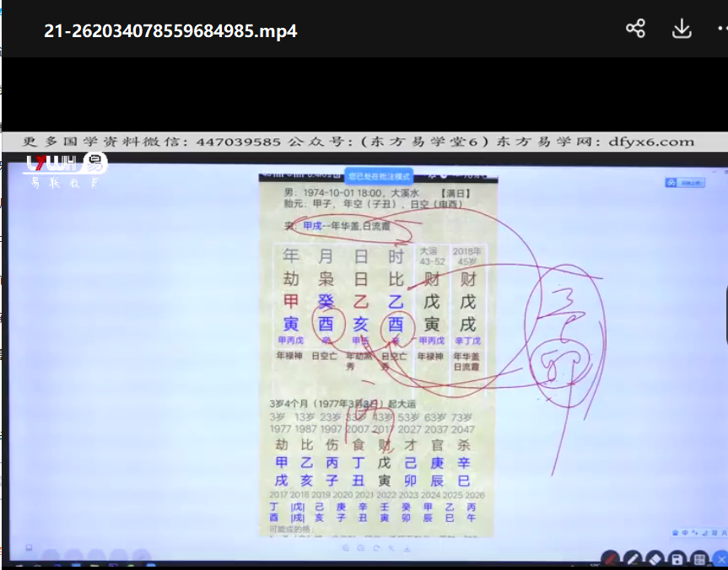Download the mp4 video file
728x570 pixels.
pyautogui.click(x=681, y=30)
